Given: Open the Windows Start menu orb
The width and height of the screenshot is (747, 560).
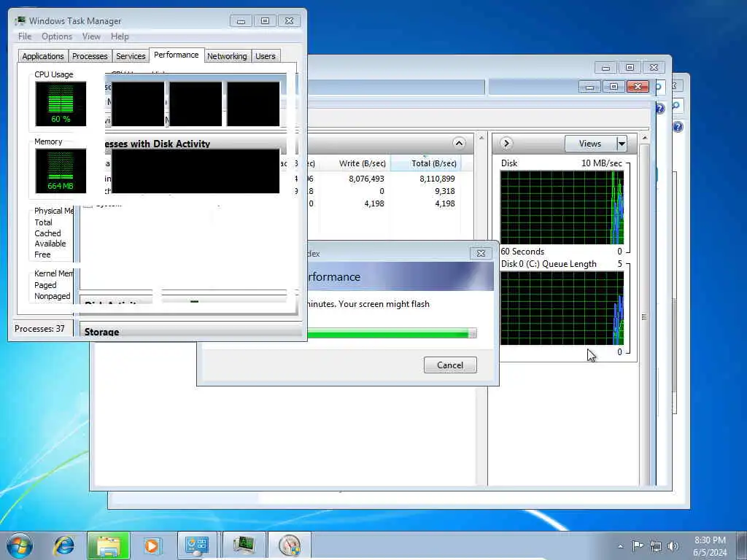Looking at the screenshot, I should click(20, 545).
